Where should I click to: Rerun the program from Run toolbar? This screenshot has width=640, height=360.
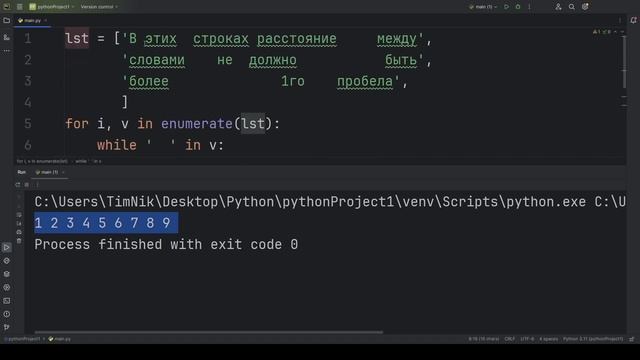[x=18, y=184]
